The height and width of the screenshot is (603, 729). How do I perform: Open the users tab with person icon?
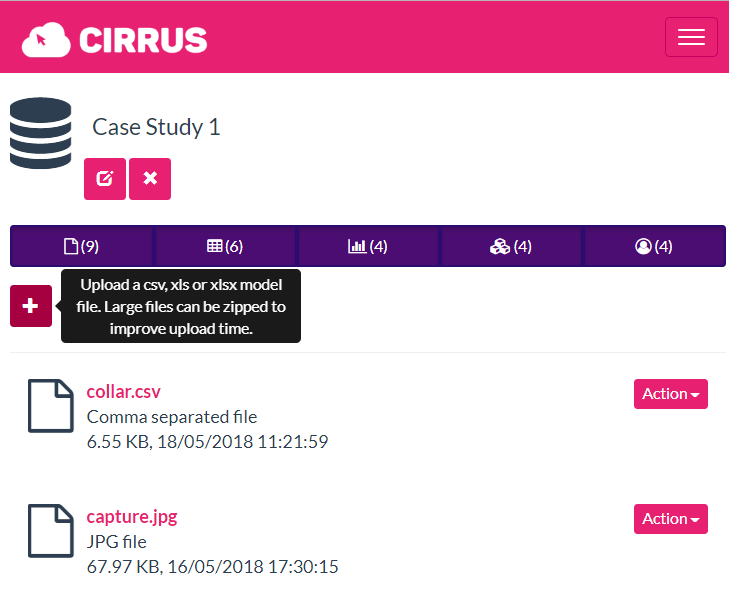click(x=654, y=246)
